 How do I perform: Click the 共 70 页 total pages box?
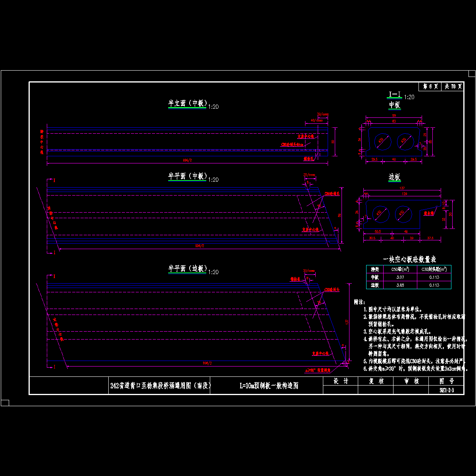pyautogui.click(x=453, y=86)
